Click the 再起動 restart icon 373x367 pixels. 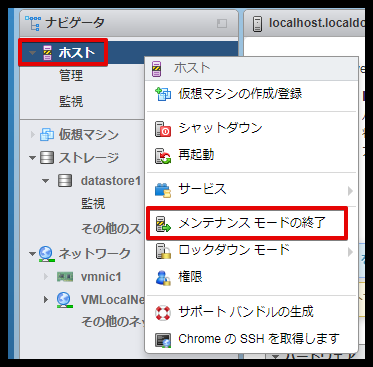tap(163, 156)
